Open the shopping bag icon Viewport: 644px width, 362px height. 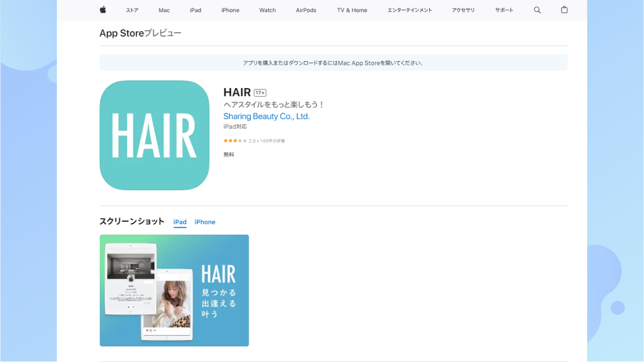[x=565, y=10]
